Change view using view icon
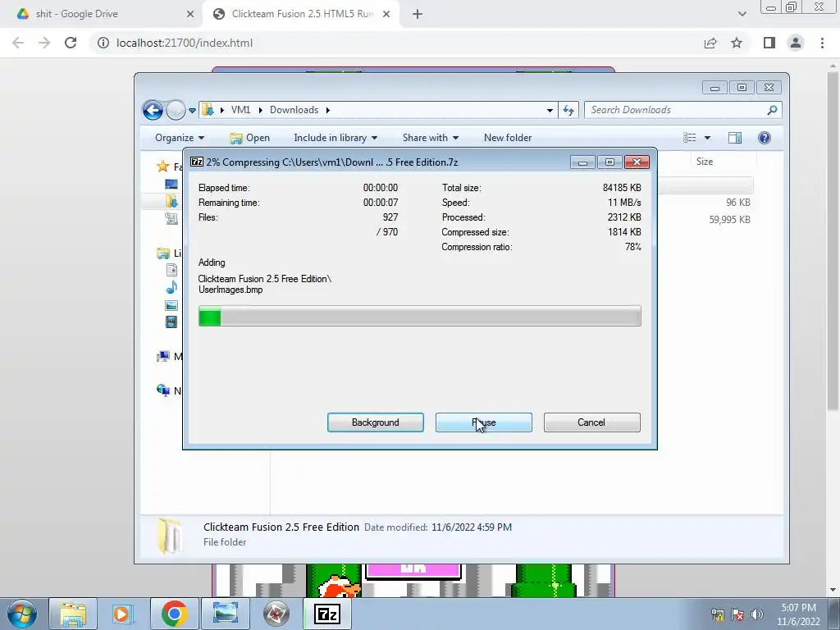Viewport: 840px width, 630px height. click(x=689, y=138)
